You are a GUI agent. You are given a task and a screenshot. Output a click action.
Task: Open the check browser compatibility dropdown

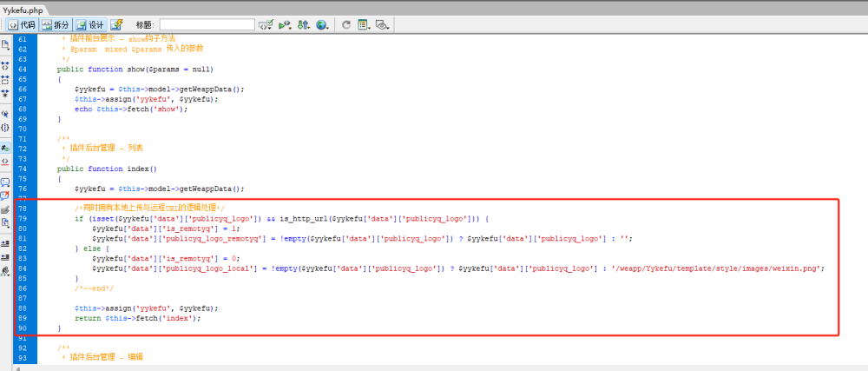pos(266,24)
